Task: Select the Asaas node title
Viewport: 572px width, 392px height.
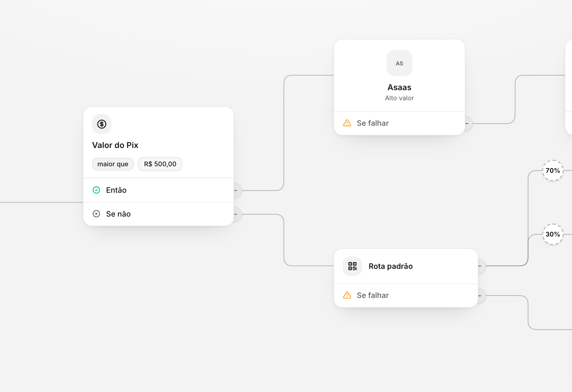Action: tap(399, 88)
